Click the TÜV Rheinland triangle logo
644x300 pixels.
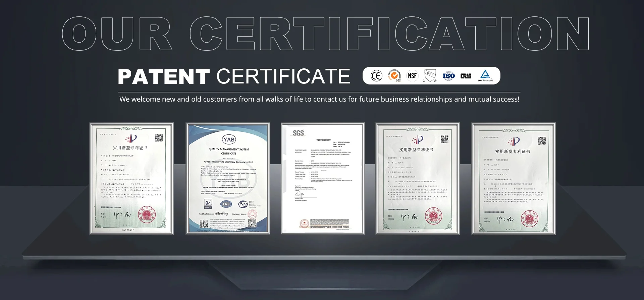(485, 76)
